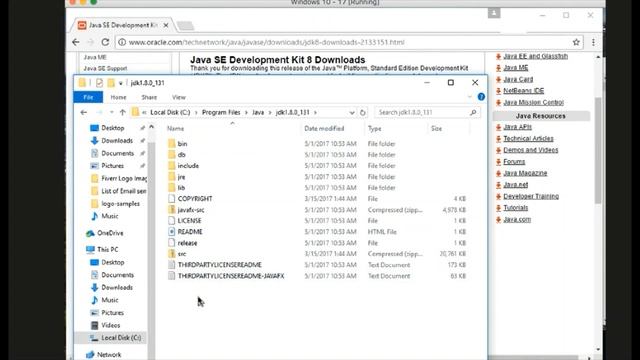Click the search magnifier in Explorer
This screenshot has height=360, width=640.
click(x=473, y=112)
